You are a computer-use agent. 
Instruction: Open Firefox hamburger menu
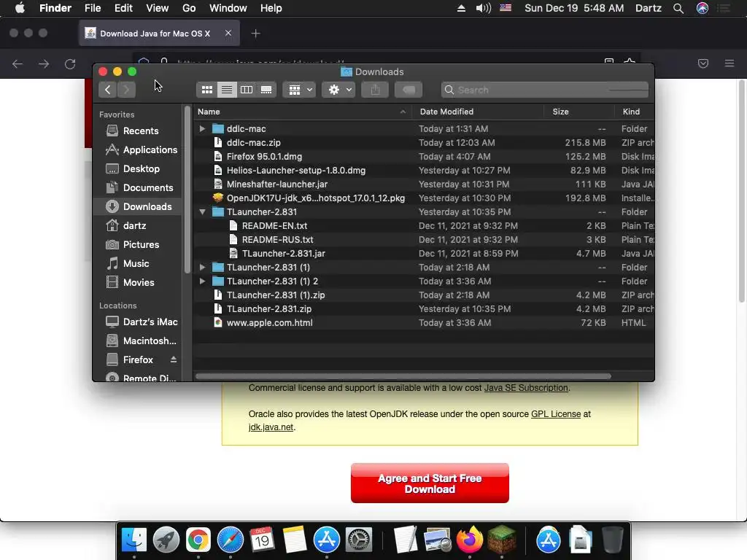click(729, 63)
